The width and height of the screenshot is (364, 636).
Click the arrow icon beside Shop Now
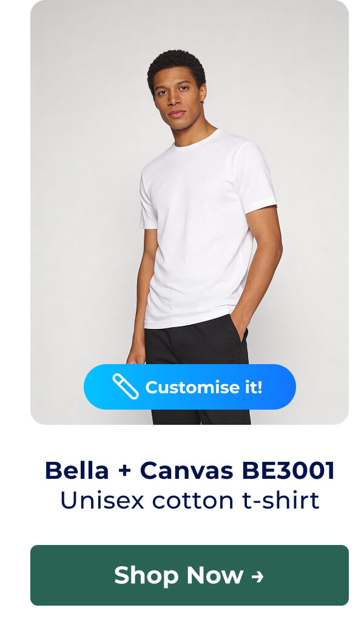(257, 576)
